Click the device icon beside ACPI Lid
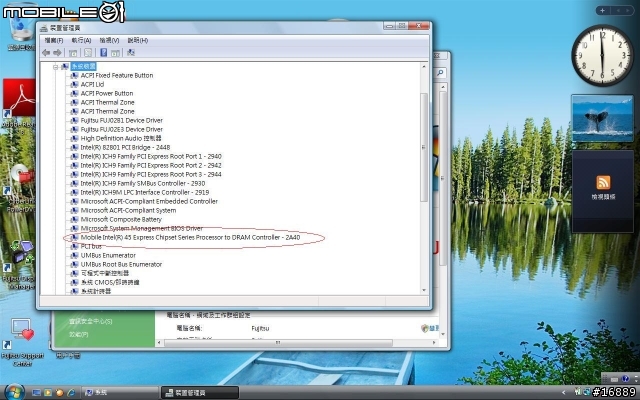The image size is (640, 400). [x=74, y=84]
